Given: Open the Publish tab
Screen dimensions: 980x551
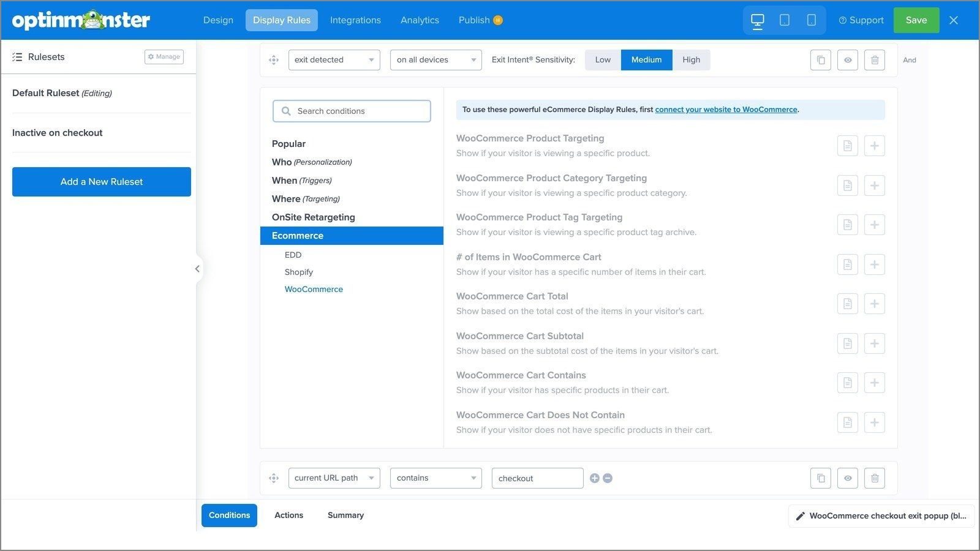Looking at the screenshot, I should (480, 20).
